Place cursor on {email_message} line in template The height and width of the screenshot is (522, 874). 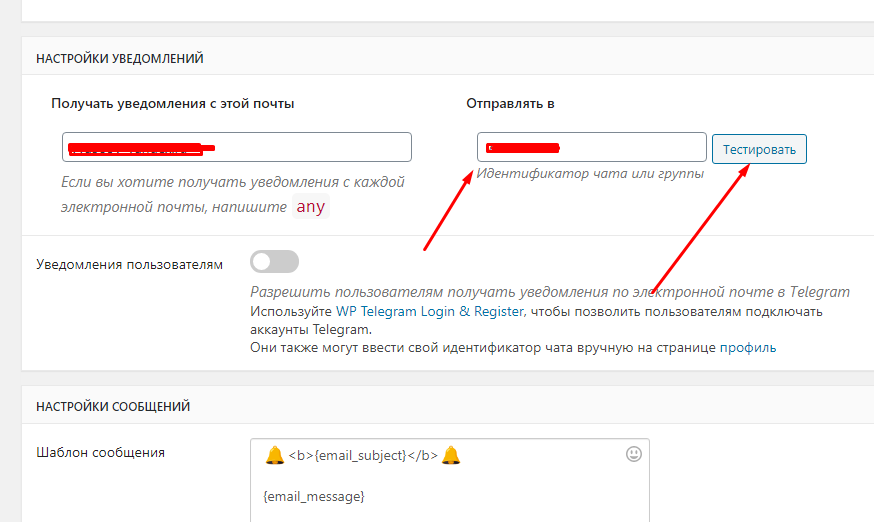314,496
